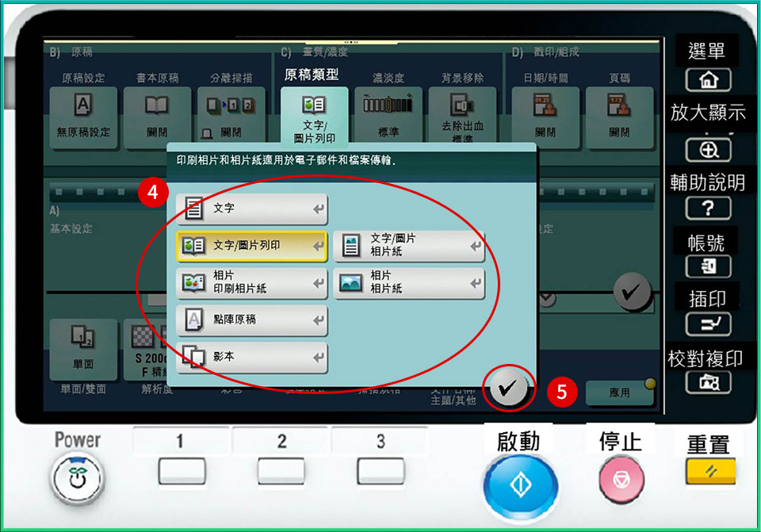Select the 文字 original type option
The width and height of the screenshot is (761, 532).
pos(251,209)
